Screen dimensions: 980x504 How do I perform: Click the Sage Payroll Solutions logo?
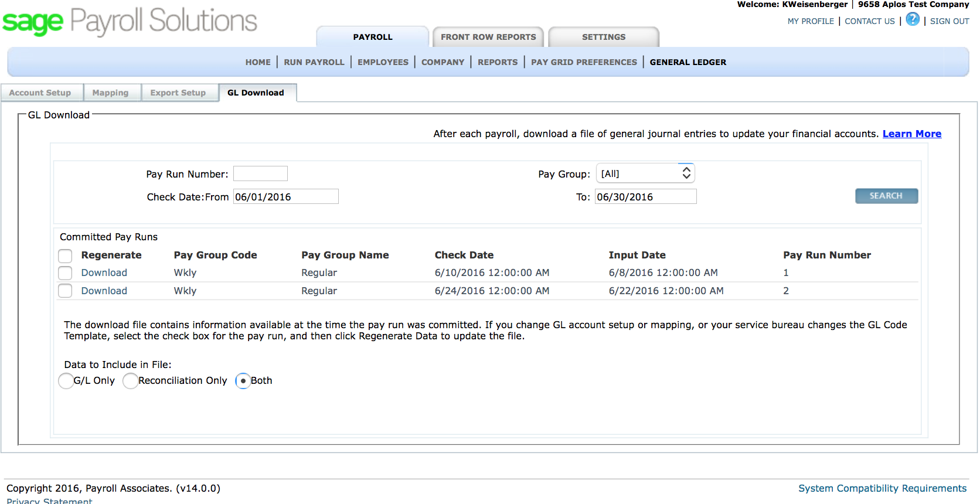pyautogui.click(x=130, y=21)
